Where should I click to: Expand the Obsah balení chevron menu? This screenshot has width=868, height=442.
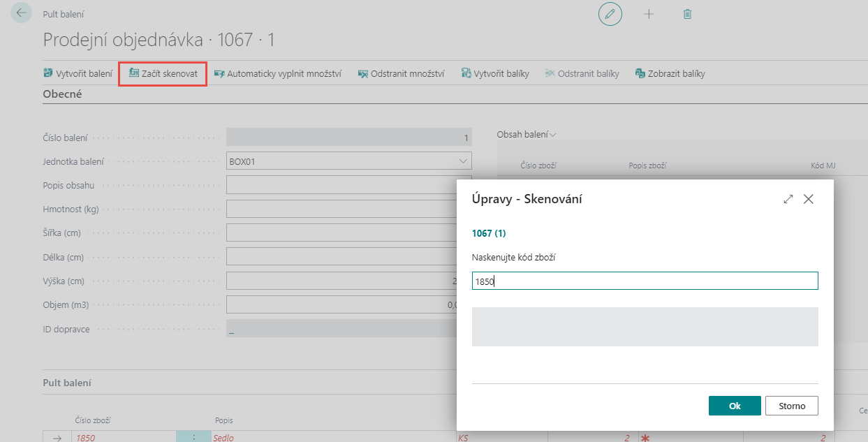(x=553, y=134)
